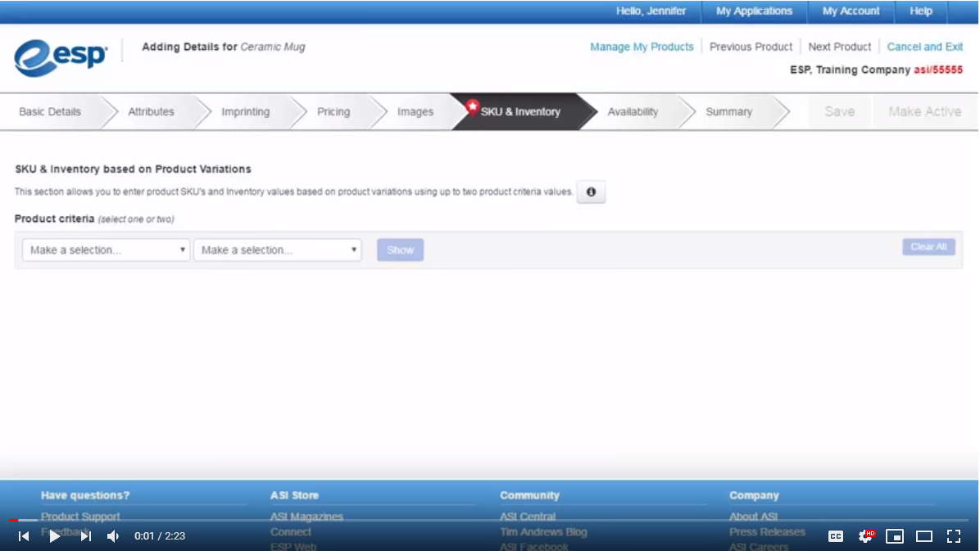Open the second product criteria dropdown
Viewport: 980px width, 551px height.
pyautogui.click(x=278, y=250)
